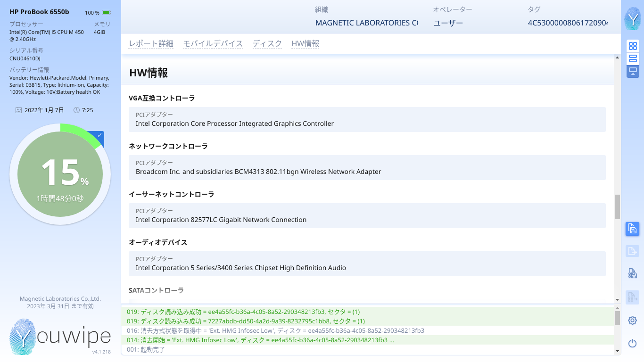644x362 pixels.
Task: Select first log line with ee4a55fc read success
Action: coord(368,312)
